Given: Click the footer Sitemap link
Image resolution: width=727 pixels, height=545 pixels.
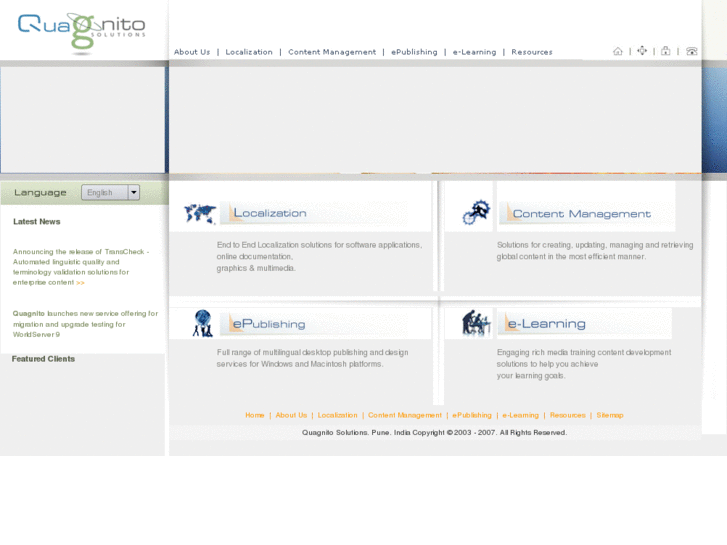Looking at the screenshot, I should 610,415.
